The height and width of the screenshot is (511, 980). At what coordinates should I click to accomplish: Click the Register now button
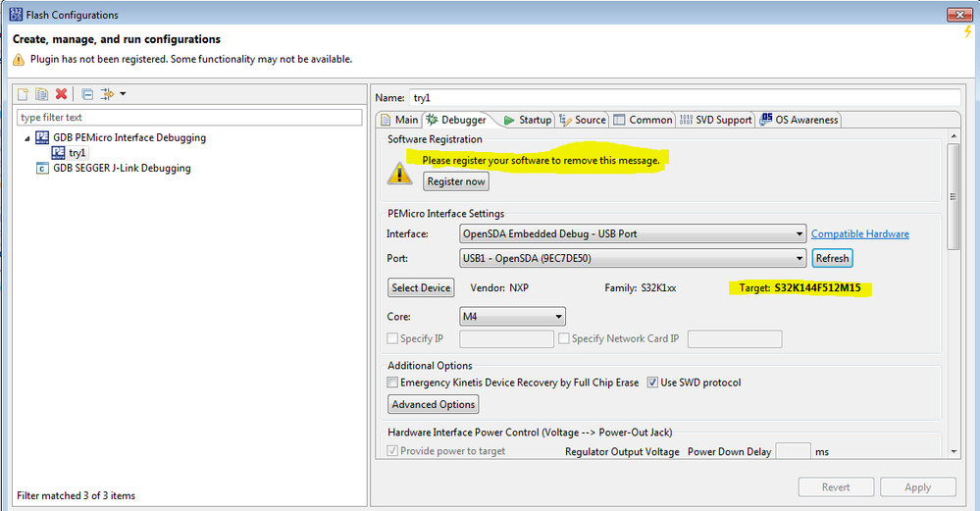tap(455, 181)
